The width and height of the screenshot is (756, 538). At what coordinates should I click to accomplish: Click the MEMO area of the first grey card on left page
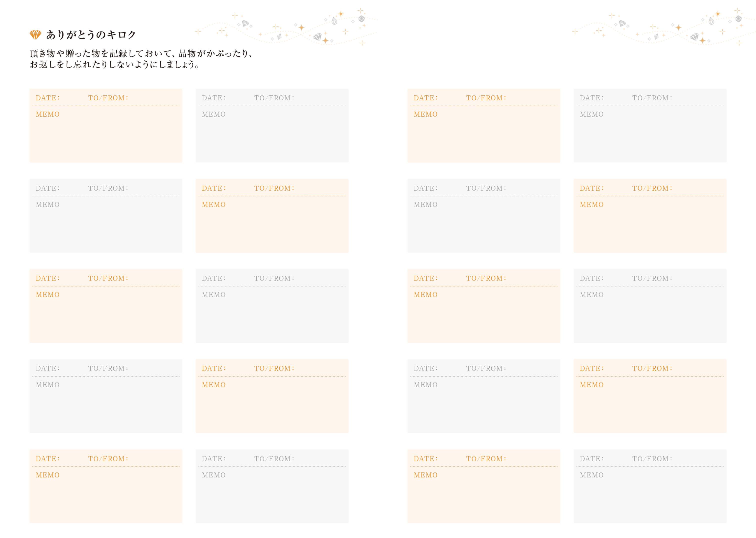tap(272, 134)
